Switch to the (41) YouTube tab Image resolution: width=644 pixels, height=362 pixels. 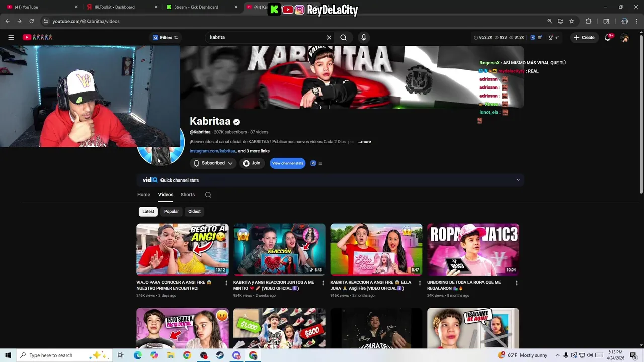pyautogui.click(x=42, y=7)
